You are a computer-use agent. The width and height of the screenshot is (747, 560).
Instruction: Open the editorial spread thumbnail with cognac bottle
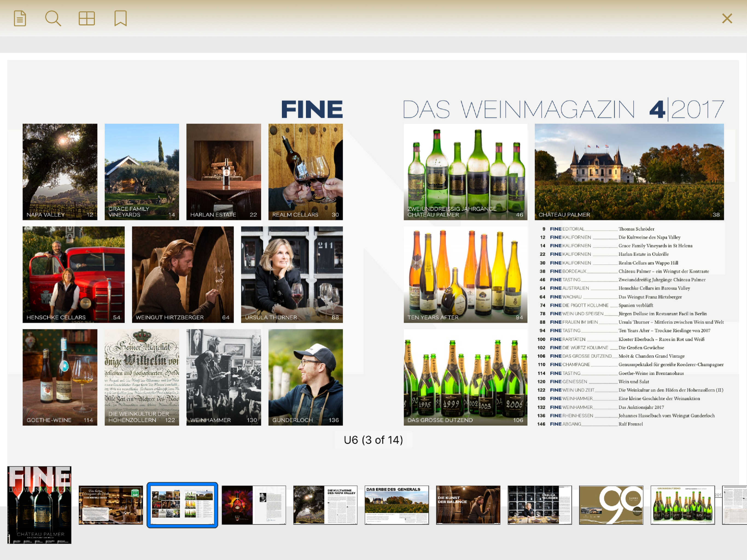[254, 505]
